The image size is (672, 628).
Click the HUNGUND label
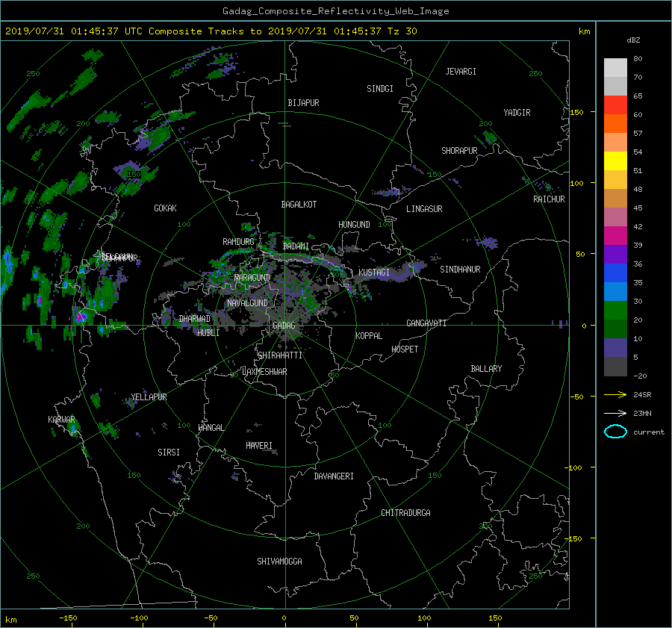click(x=354, y=225)
